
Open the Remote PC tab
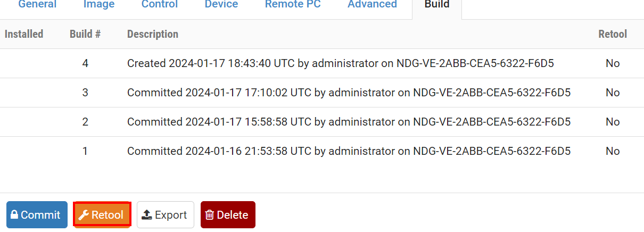293,5
